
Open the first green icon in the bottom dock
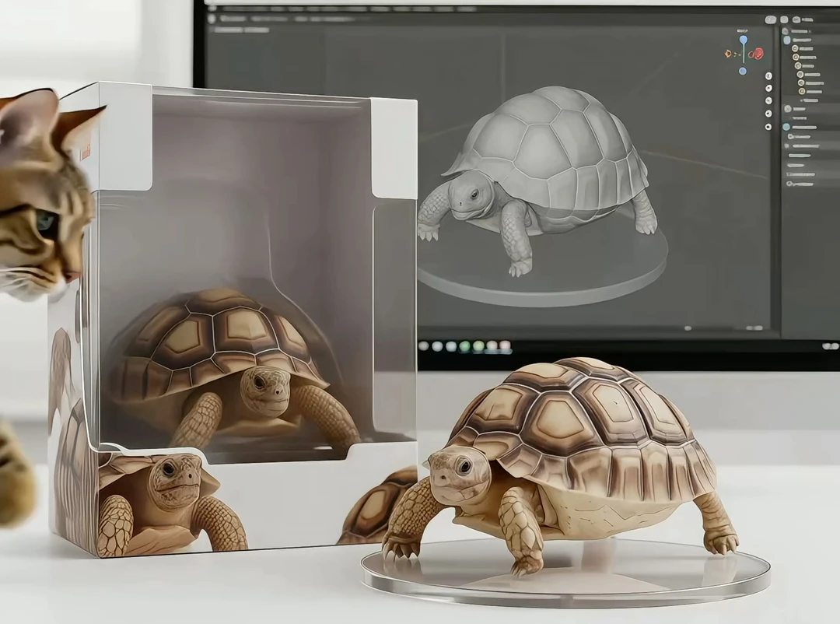[x=465, y=346]
